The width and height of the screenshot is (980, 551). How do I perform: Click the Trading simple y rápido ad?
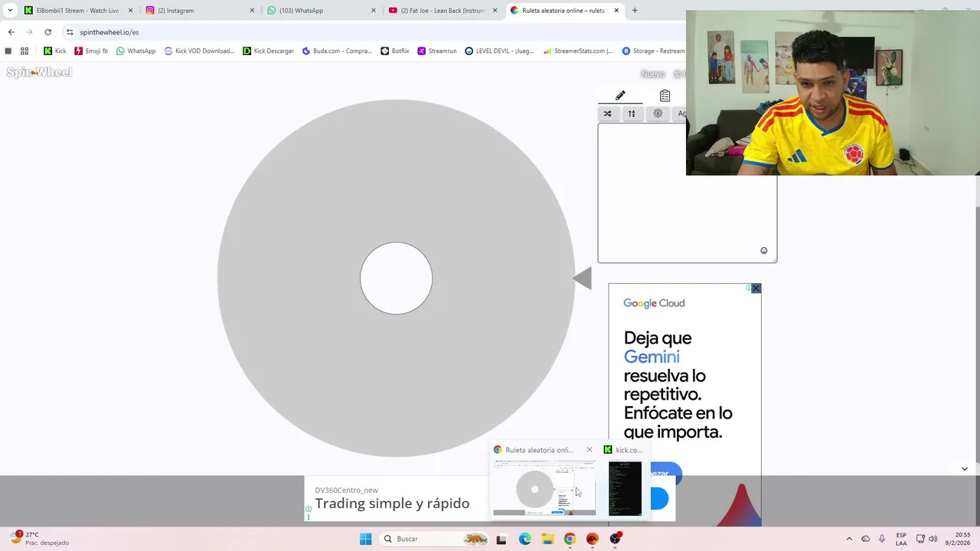point(392,503)
